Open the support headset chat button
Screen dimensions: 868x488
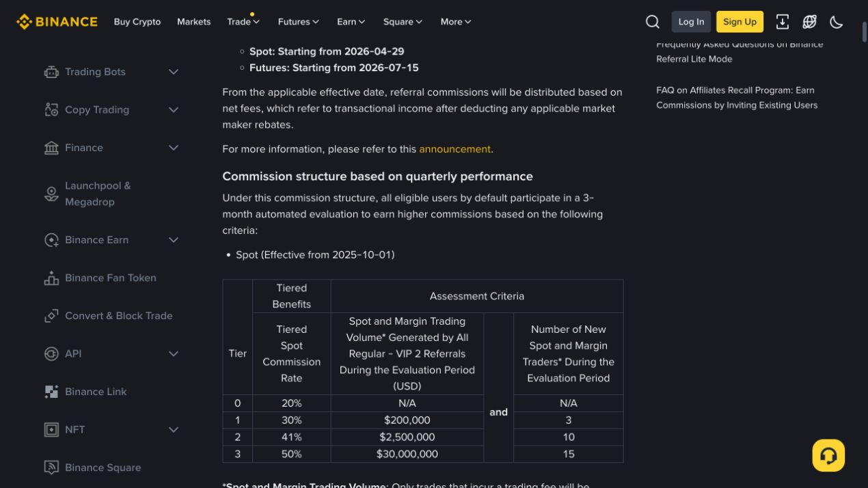tap(828, 455)
